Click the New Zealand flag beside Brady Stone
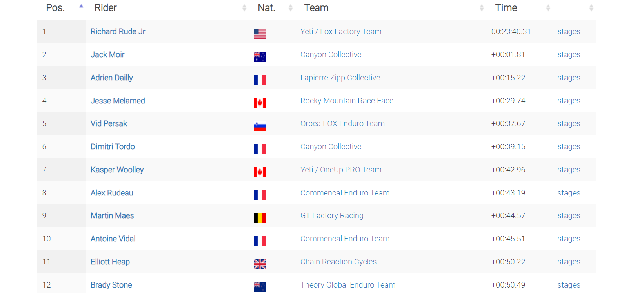The height and width of the screenshot is (293, 644). (x=260, y=287)
